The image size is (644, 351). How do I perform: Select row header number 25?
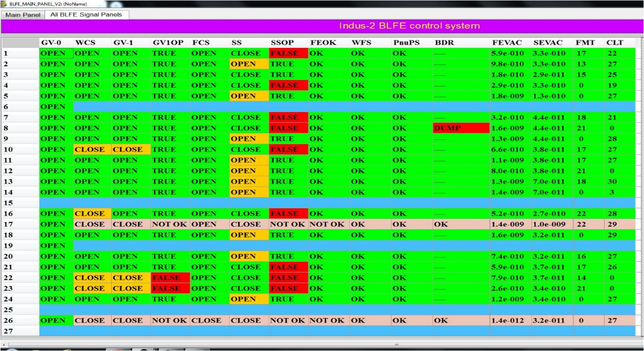pyautogui.click(x=20, y=310)
